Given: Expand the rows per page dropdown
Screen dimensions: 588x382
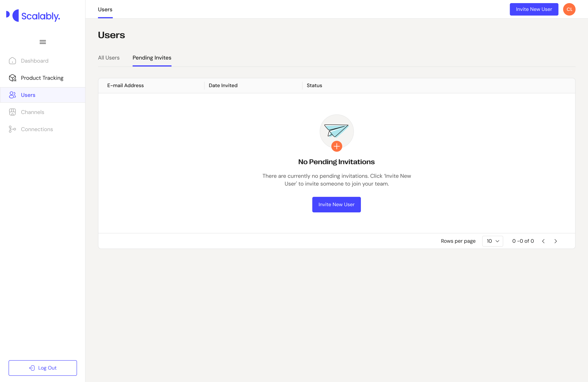Looking at the screenshot, I should (x=492, y=241).
